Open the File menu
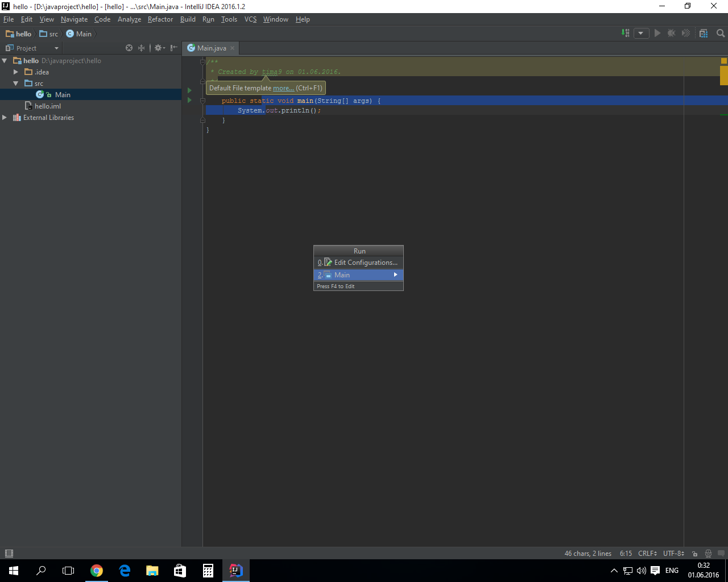 coord(9,19)
